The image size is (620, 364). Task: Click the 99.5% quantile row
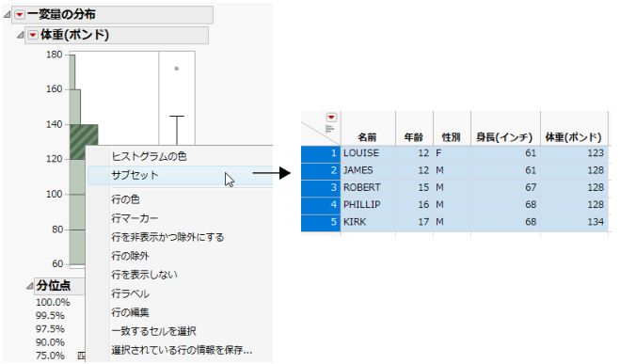50,316
